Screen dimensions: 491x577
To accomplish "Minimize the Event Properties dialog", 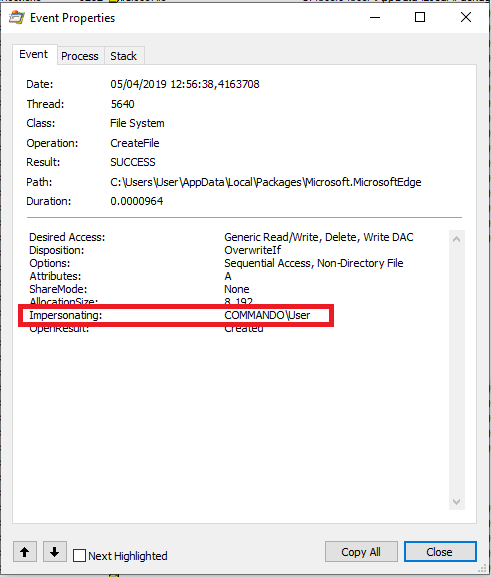I will click(375, 17).
